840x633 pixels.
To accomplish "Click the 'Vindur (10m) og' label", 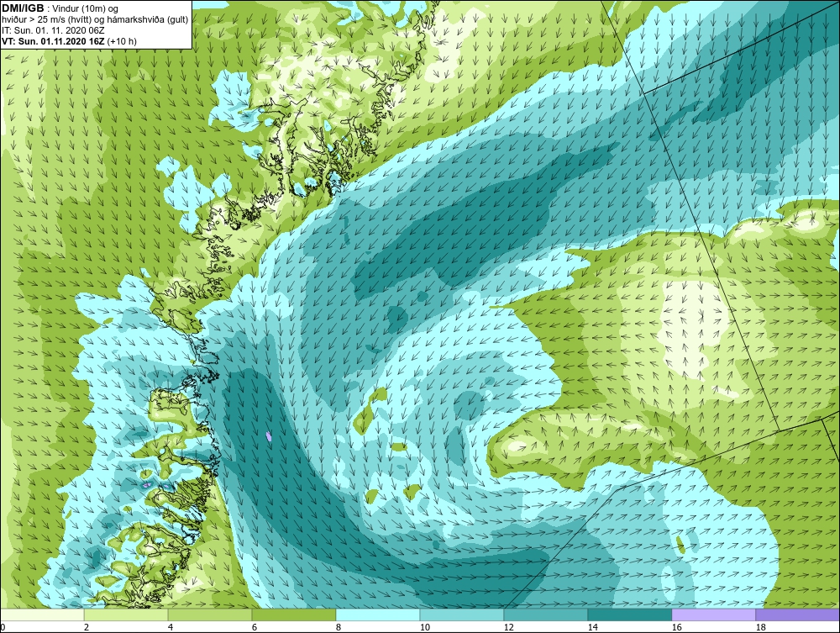I will tap(85, 8).
